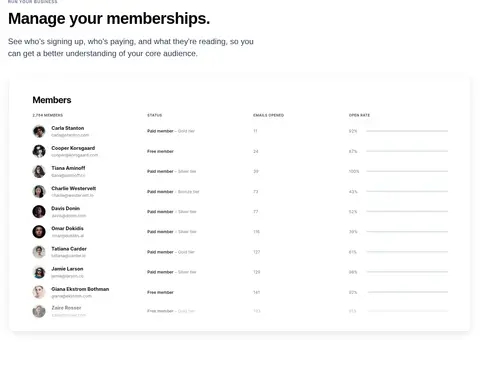
Task: Click Carla Stanton's avatar photo
Action: pos(39,131)
